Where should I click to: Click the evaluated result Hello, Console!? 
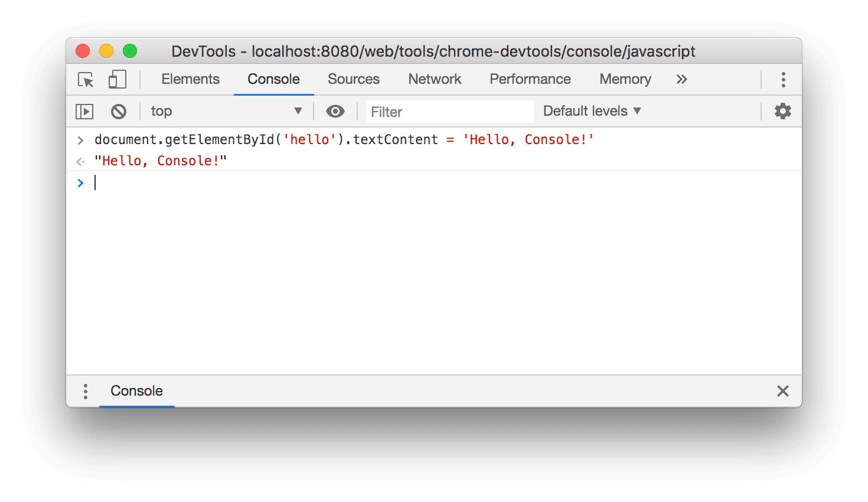162,160
